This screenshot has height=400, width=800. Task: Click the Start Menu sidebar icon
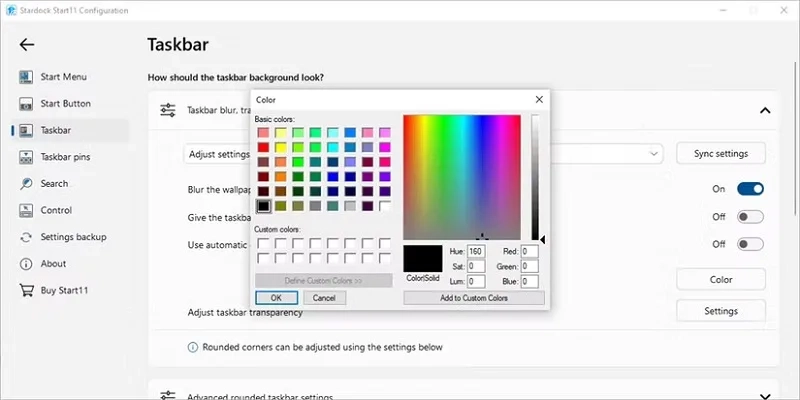26,77
